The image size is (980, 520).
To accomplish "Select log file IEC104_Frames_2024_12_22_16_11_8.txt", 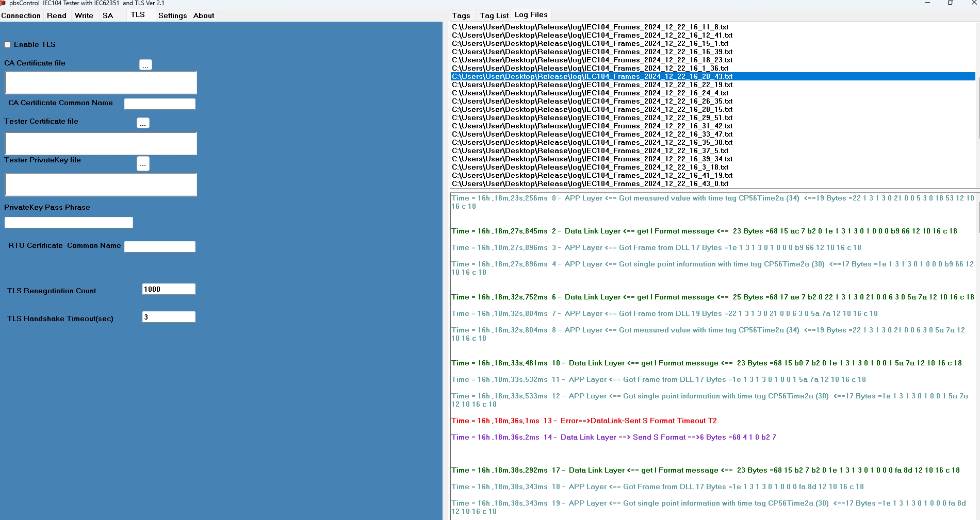I will click(590, 27).
